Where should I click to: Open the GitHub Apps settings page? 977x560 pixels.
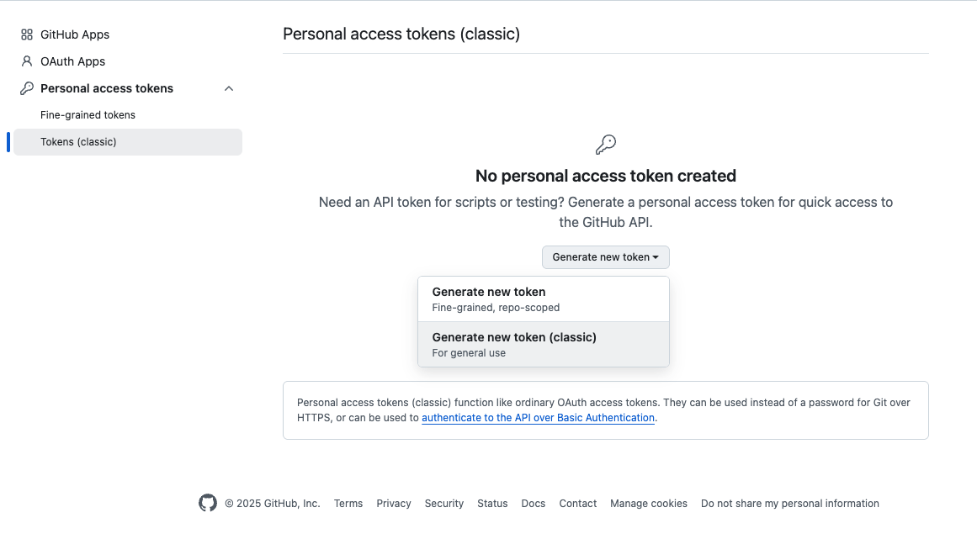click(x=75, y=34)
